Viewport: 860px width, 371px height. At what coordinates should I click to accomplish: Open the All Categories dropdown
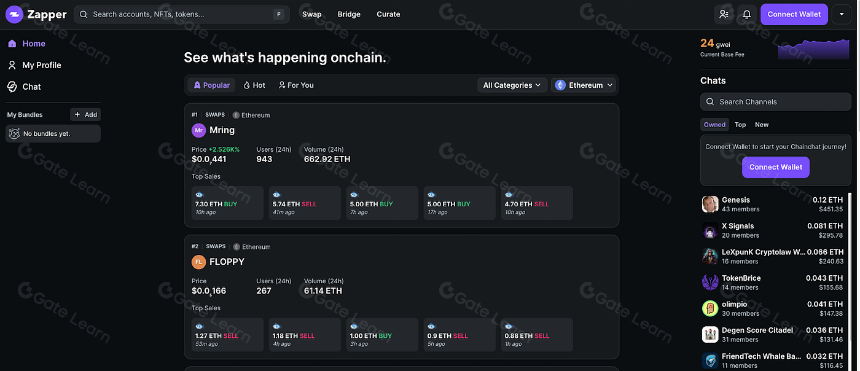coord(512,85)
